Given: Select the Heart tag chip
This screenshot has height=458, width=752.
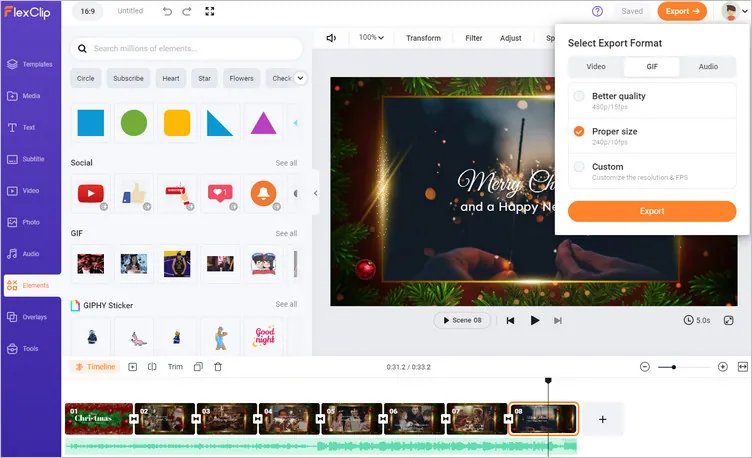Looking at the screenshot, I should coord(171,78).
